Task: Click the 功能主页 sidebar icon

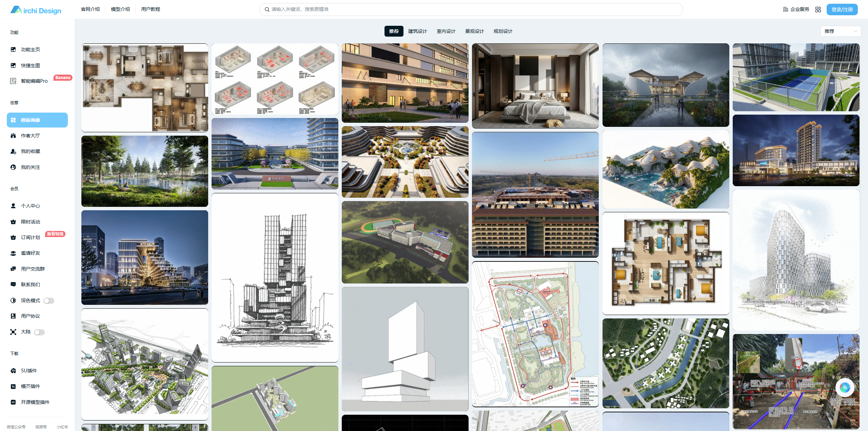Action: 13,50
